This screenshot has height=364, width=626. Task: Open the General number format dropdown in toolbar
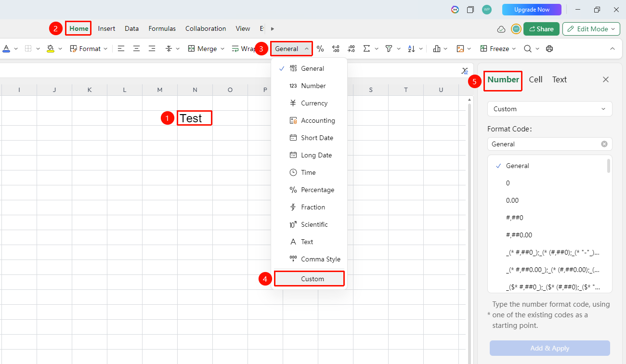pos(292,49)
